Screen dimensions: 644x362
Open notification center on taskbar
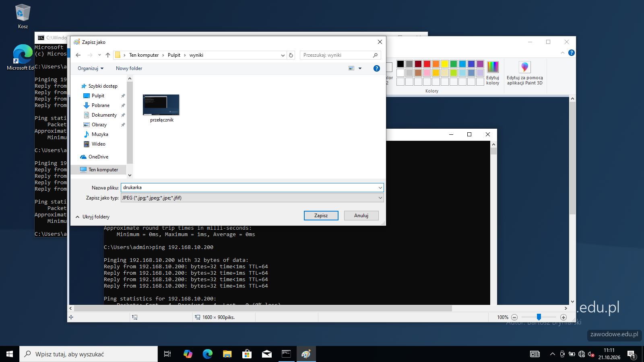(x=632, y=354)
